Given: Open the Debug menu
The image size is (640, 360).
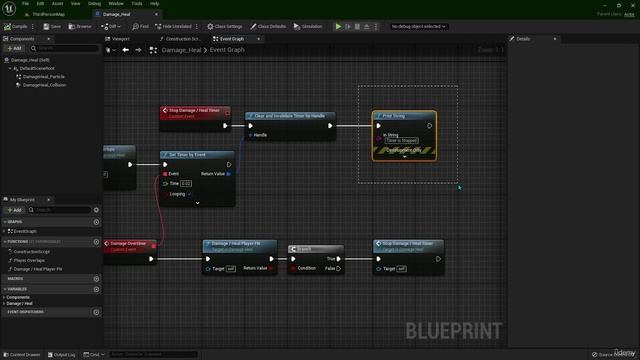Looking at the screenshot, I should click(94, 4).
